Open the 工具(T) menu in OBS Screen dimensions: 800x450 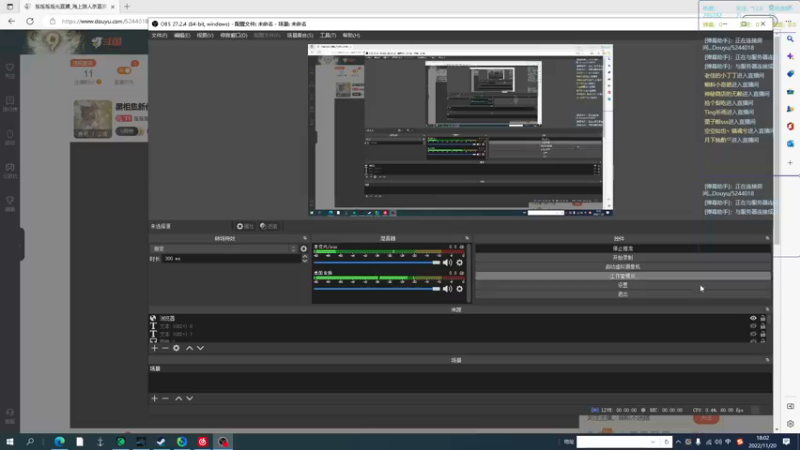(328, 35)
